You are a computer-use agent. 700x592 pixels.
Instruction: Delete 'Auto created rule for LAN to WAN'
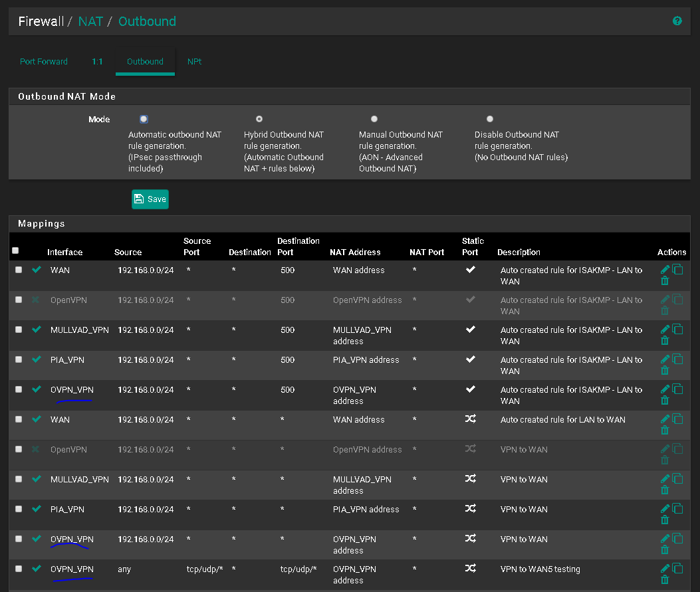pyautogui.click(x=665, y=431)
